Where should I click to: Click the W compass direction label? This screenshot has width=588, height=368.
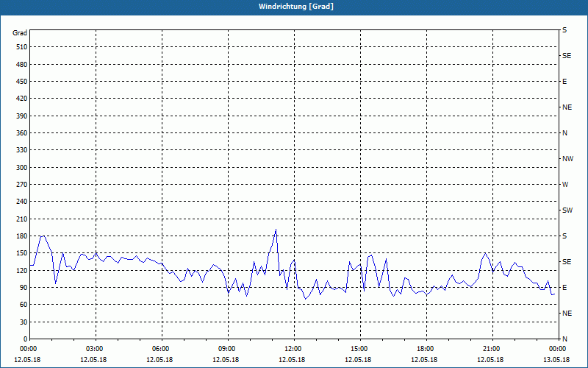(565, 185)
